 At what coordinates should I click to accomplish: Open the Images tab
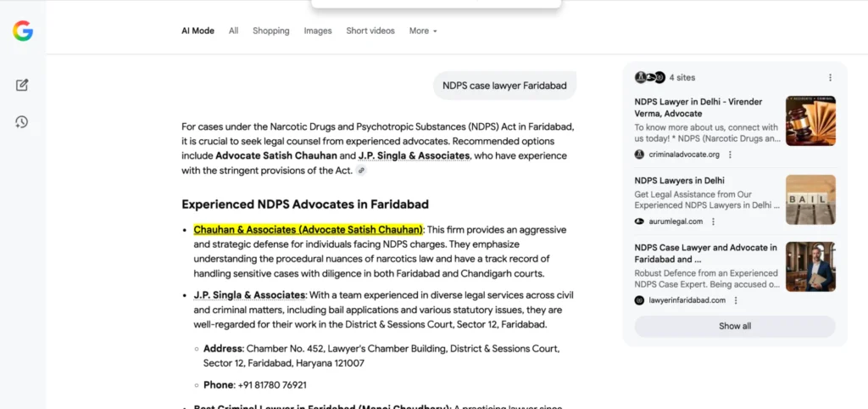[318, 31]
